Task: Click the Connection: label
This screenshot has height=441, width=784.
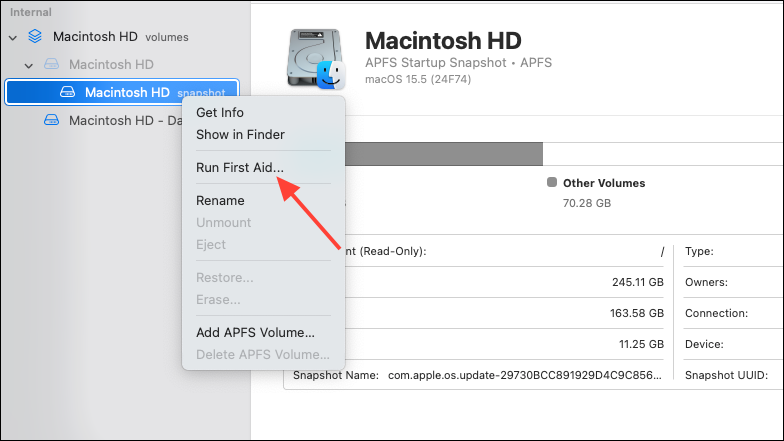Action: pyautogui.click(x=716, y=313)
